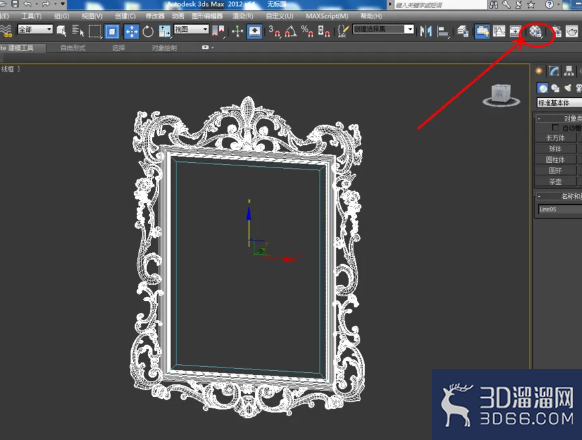582x440 pixels.
Task: Switch to 对象绘制 ribbon tab
Action: click(164, 48)
